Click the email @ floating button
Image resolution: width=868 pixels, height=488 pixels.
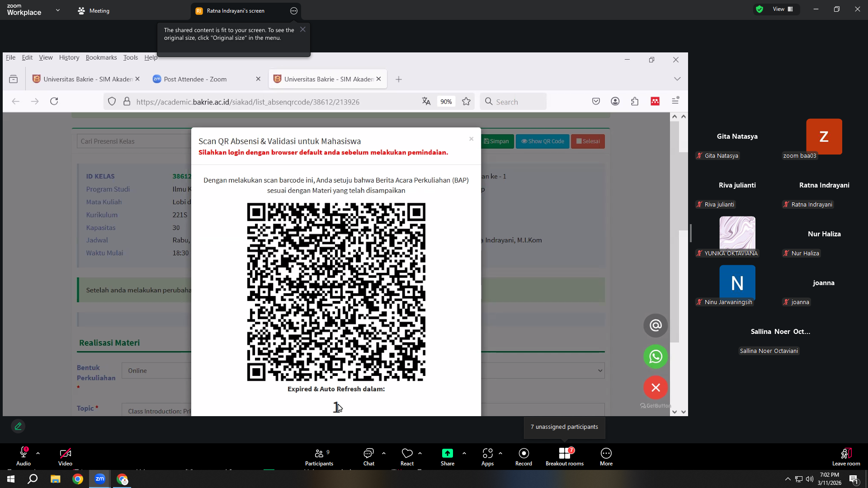pos(656,325)
